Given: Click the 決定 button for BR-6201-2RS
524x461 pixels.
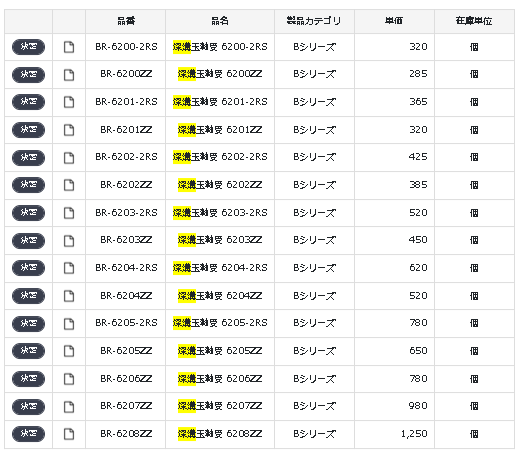Looking at the screenshot, I should (28, 102).
